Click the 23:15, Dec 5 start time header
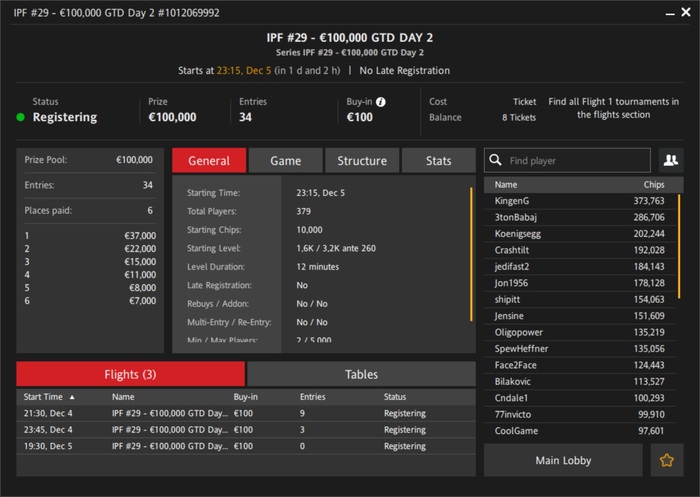The height and width of the screenshot is (497, 700). (x=244, y=71)
